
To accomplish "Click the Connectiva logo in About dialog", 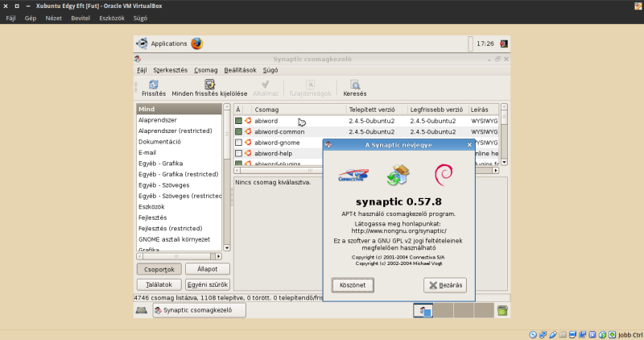I will pyautogui.click(x=355, y=175).
